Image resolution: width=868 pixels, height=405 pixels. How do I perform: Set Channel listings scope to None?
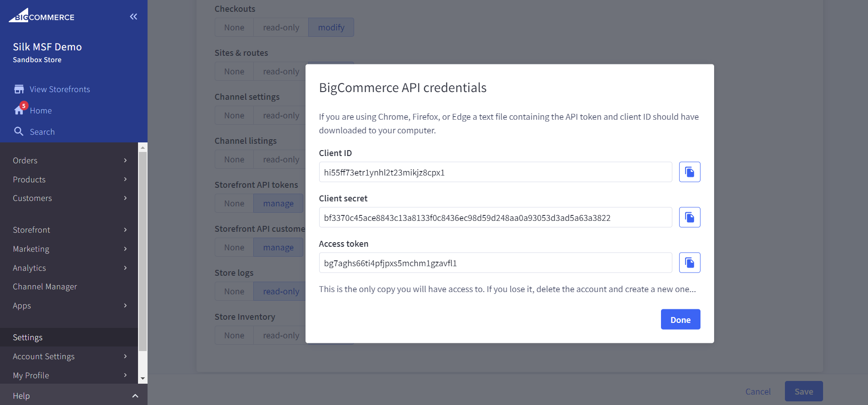[x=234, y=159]
